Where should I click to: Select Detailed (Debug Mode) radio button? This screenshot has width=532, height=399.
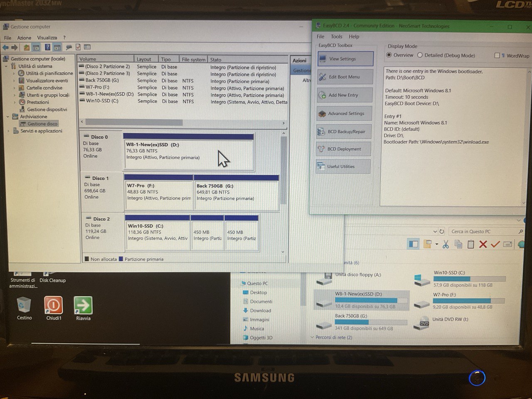pyautogui.click(x=420, y=55)
